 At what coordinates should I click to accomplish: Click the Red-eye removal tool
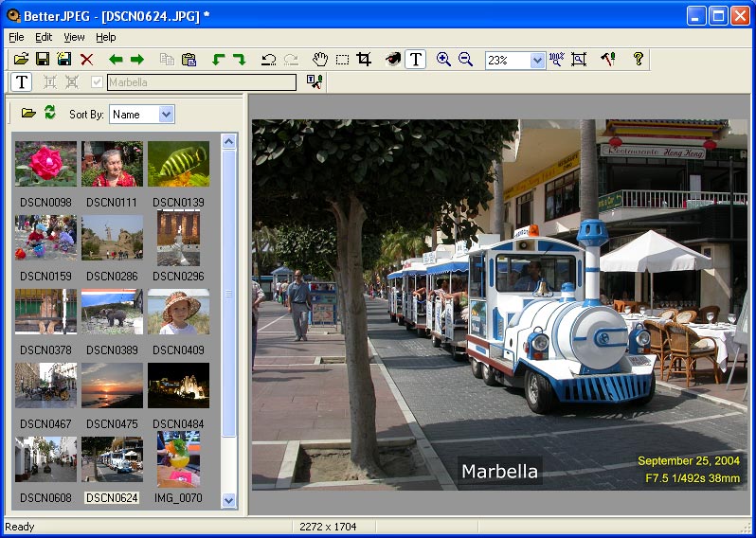point(393,60)
